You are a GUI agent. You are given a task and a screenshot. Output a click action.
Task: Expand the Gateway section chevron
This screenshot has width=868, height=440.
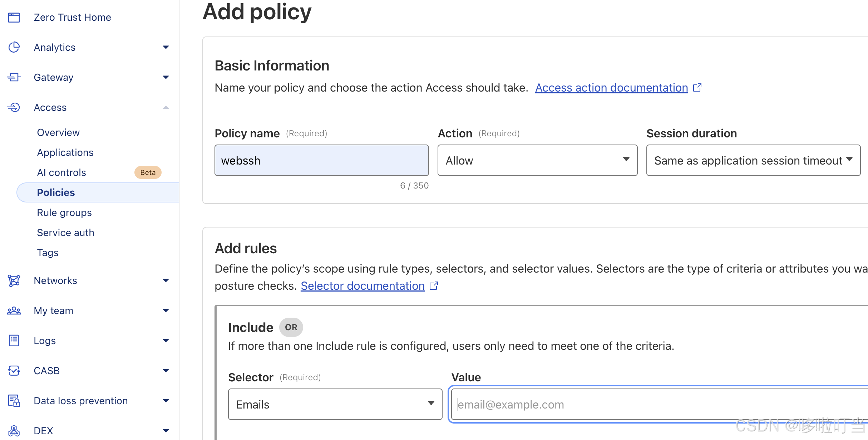point(166,77)
